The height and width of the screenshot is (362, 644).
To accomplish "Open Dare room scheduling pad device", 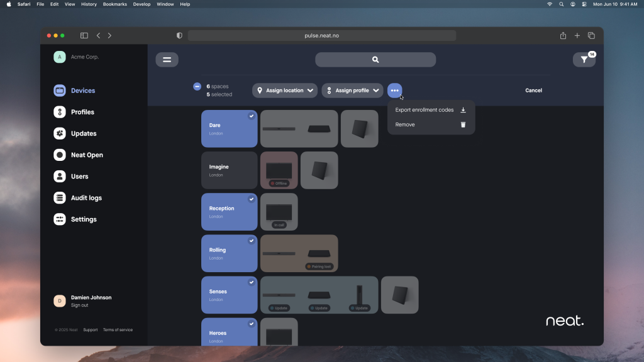I will tap(359, 129).
